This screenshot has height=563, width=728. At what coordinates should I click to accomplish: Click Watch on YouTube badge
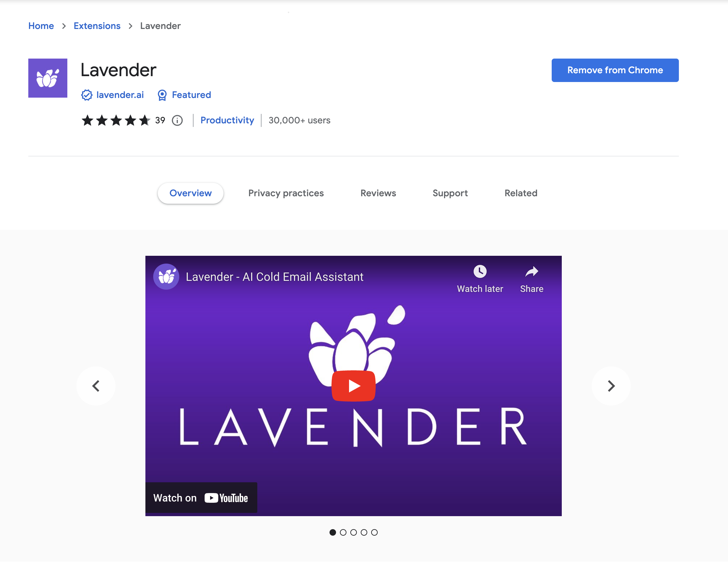201,498
